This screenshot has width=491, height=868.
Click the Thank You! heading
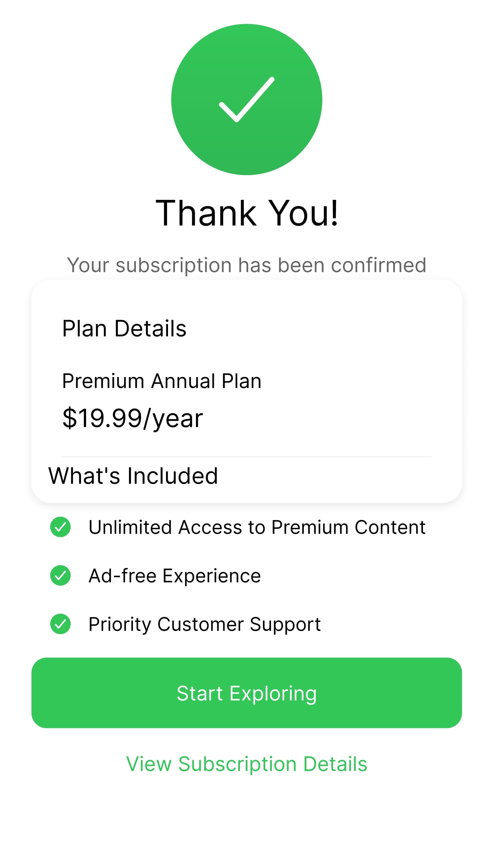(x=247, y=213)
